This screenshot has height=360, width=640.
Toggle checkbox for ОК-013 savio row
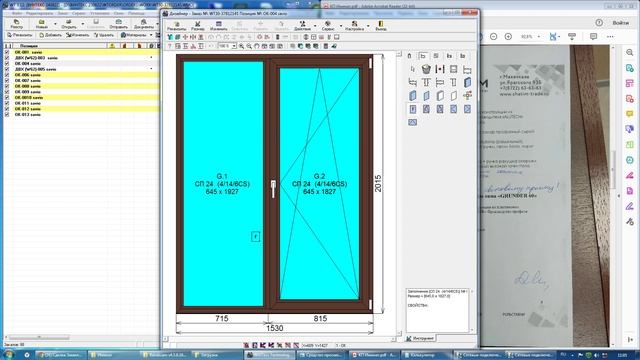point(7,115)
